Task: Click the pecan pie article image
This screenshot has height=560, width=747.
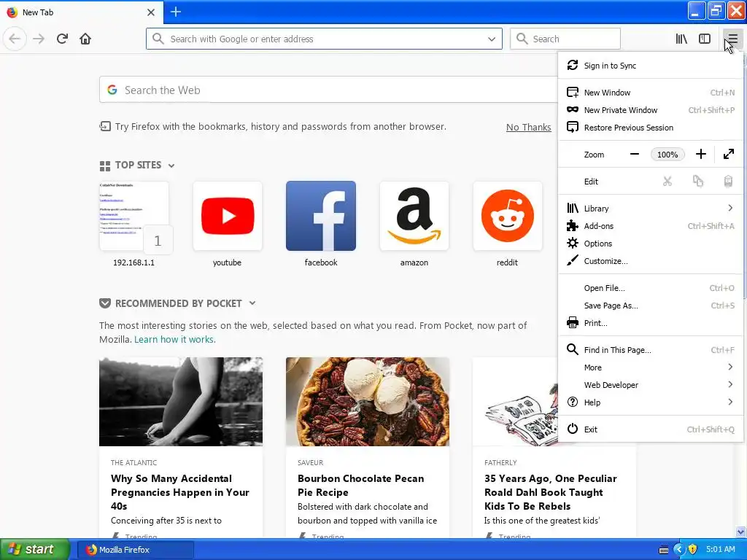Action: pos(368,402)
